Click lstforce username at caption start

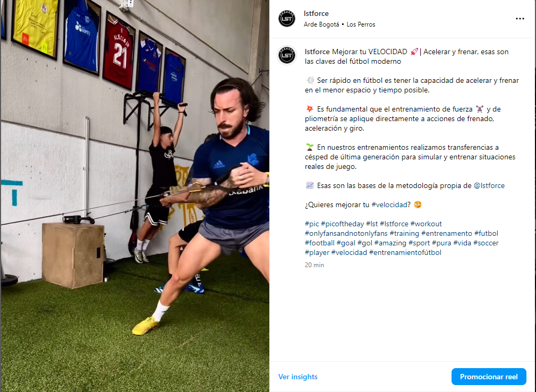(317, 52)
